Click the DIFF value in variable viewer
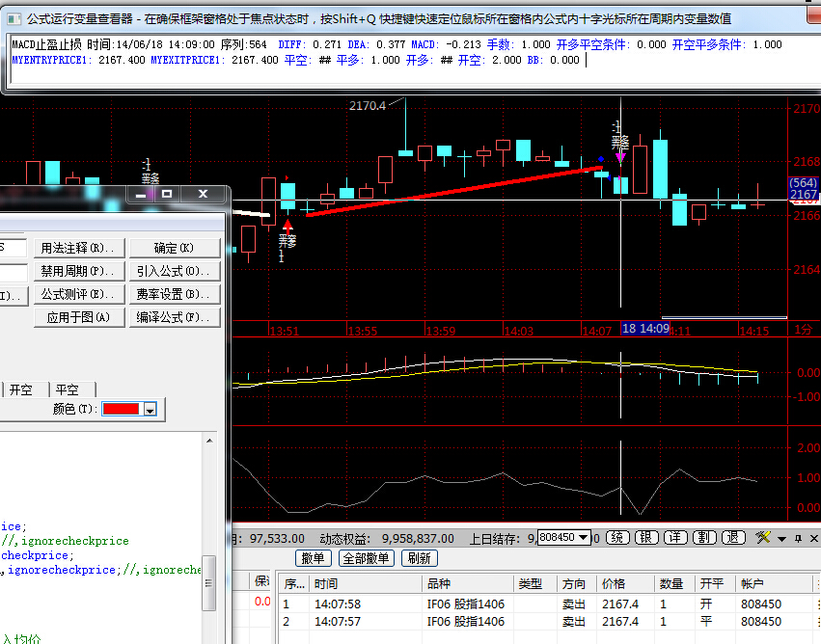This screenshot has height=644, width=821. tap(327, 45)
